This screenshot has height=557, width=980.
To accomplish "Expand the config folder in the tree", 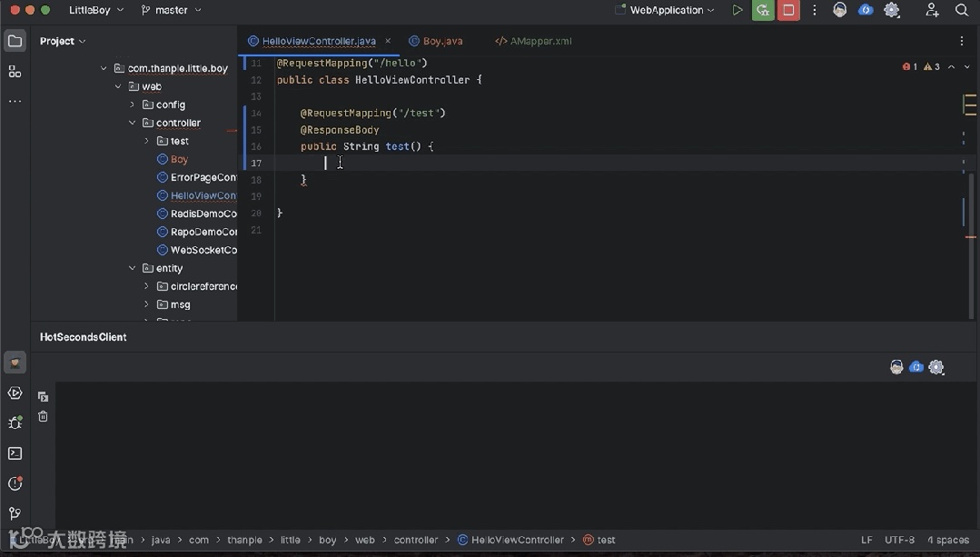I will point(133,104).
